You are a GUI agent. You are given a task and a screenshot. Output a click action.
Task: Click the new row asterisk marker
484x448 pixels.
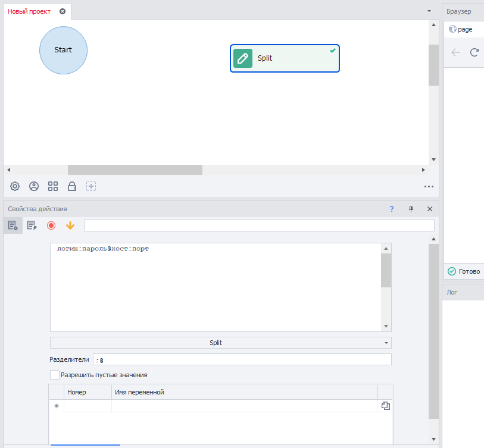[x=57, y=406]
